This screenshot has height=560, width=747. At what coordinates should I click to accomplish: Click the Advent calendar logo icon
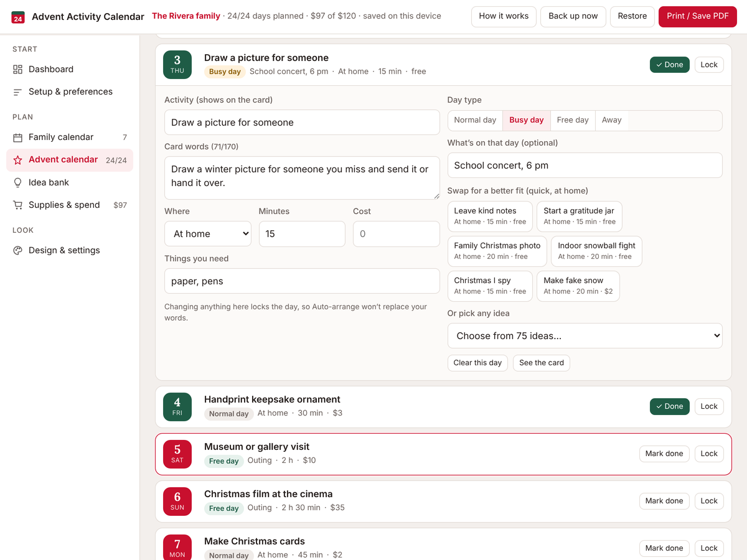coord(18,17)
